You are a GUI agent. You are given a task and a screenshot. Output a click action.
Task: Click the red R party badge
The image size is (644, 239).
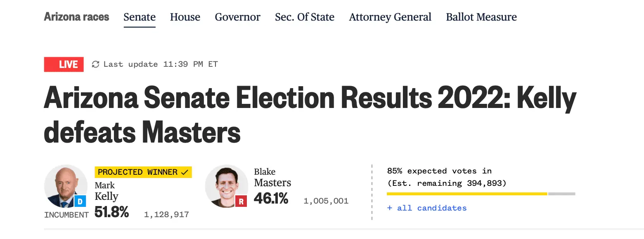241,201
